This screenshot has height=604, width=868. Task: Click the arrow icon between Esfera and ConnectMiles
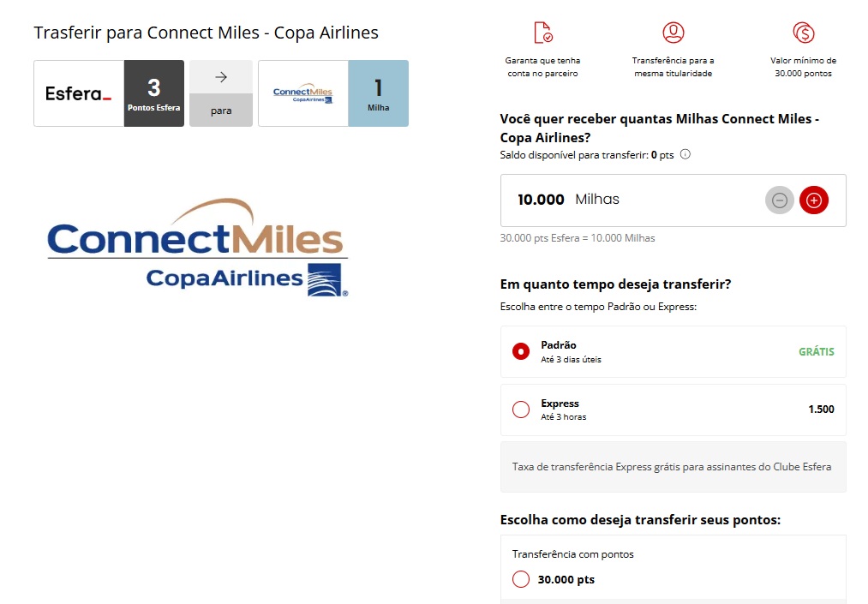tap(221, 77)
